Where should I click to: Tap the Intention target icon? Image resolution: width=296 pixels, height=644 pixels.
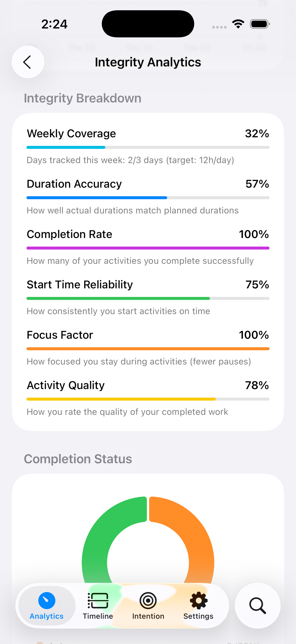pyautogui.click(x=148, y=601)
